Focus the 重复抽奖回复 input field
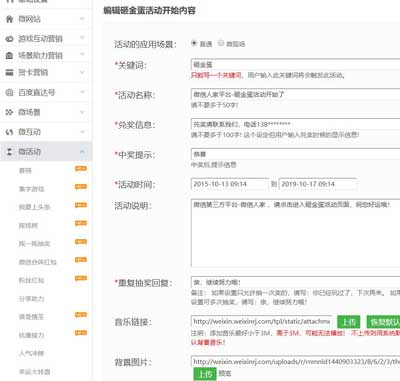The image size is (400, 381). [x=295, y=282]
